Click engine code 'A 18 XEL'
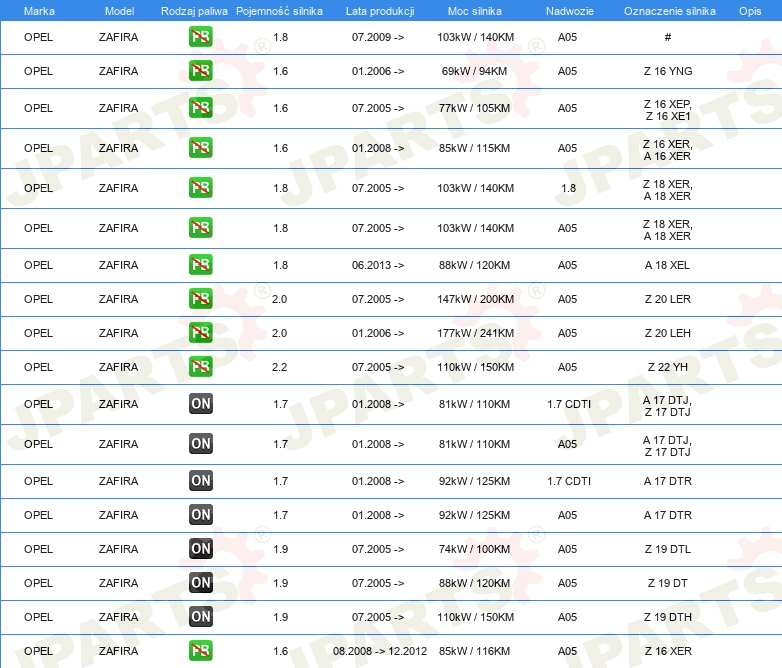This screenshot has width=782, height=668. (x=667, y=265)
